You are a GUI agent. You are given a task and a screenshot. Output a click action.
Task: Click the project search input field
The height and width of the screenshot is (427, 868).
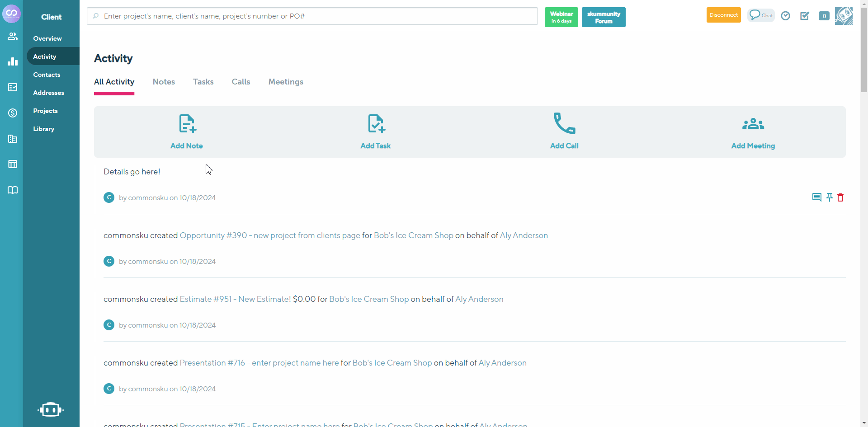tap(312, 16)
